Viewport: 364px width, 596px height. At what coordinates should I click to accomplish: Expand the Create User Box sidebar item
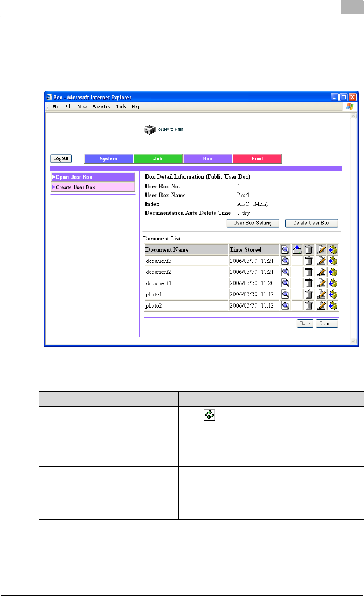coord(93,187)
